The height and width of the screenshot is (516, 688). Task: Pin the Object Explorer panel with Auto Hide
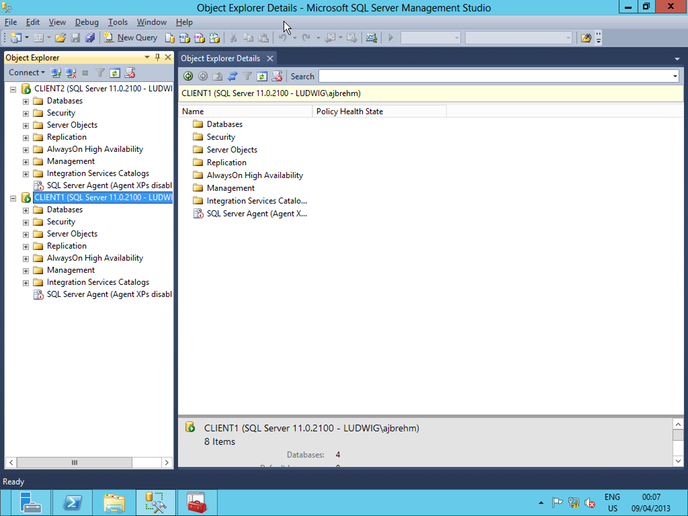157,58
